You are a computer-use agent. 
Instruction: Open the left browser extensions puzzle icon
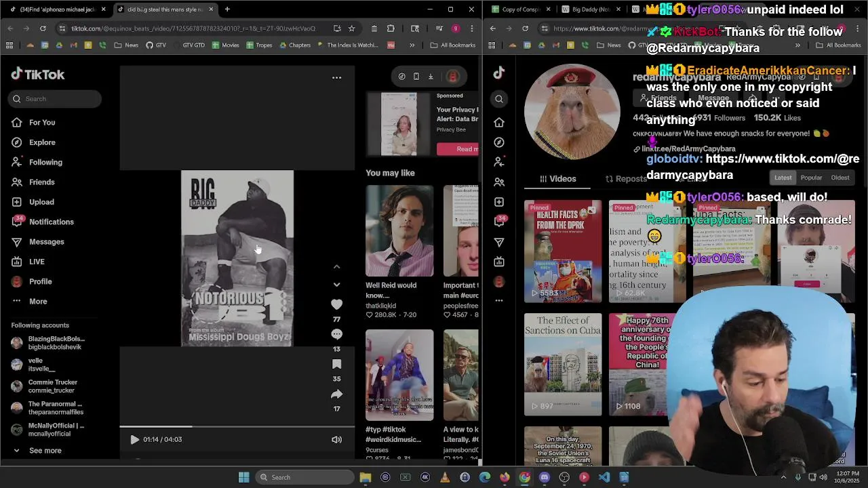[x=391, y=28]
